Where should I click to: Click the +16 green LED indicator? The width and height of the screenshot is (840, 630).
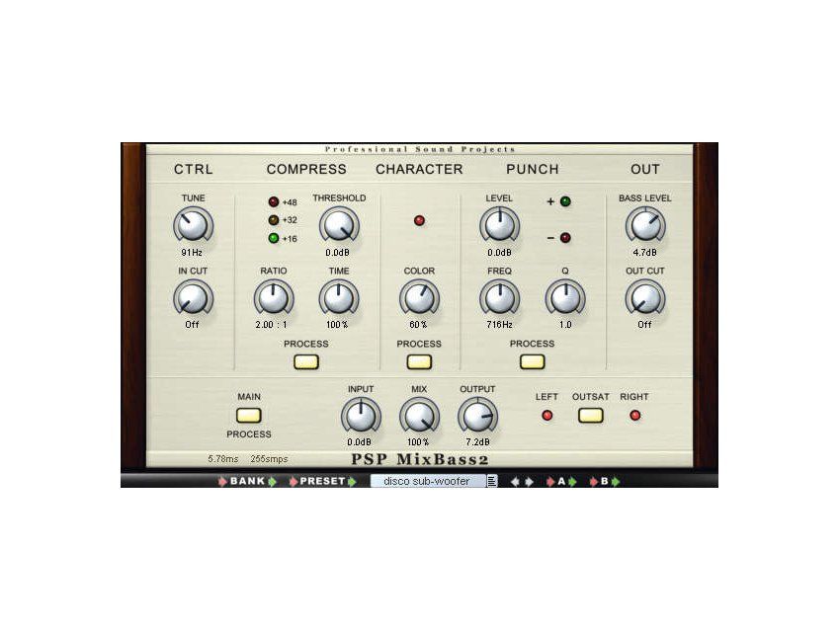coord(274,238)
